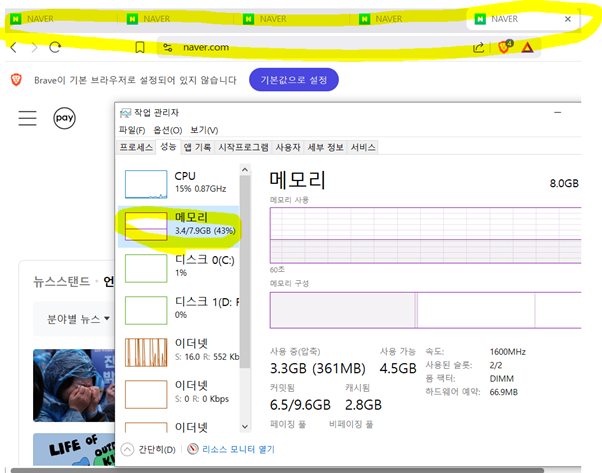The image size is (602, 473).
Task: Select the 메모리 item in sidebar
Action: point(179,227)
